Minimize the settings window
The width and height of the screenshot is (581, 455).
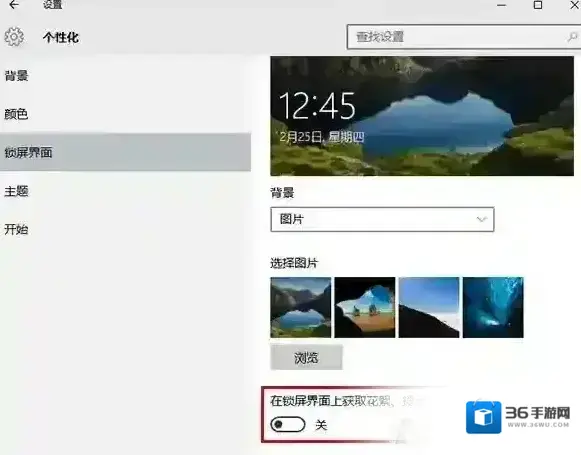point(502,5)
